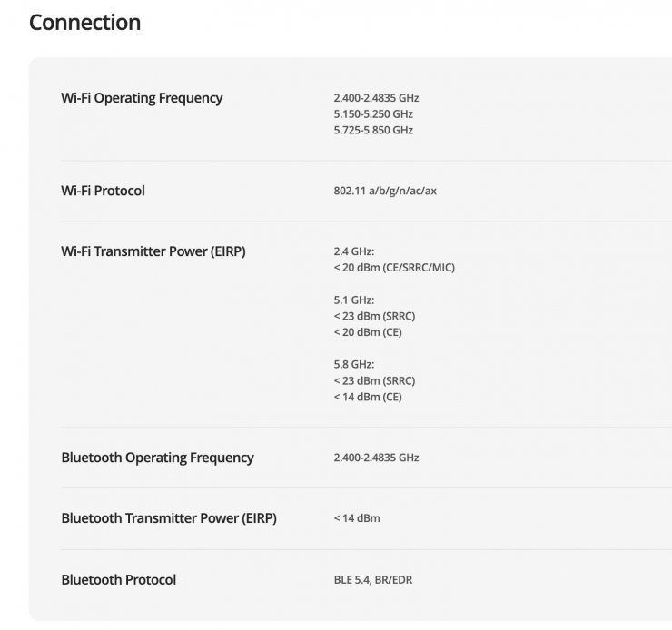Click the 5.8 GHz: subheading
Viewport: 672px width, 630px height.
(354, 364)
